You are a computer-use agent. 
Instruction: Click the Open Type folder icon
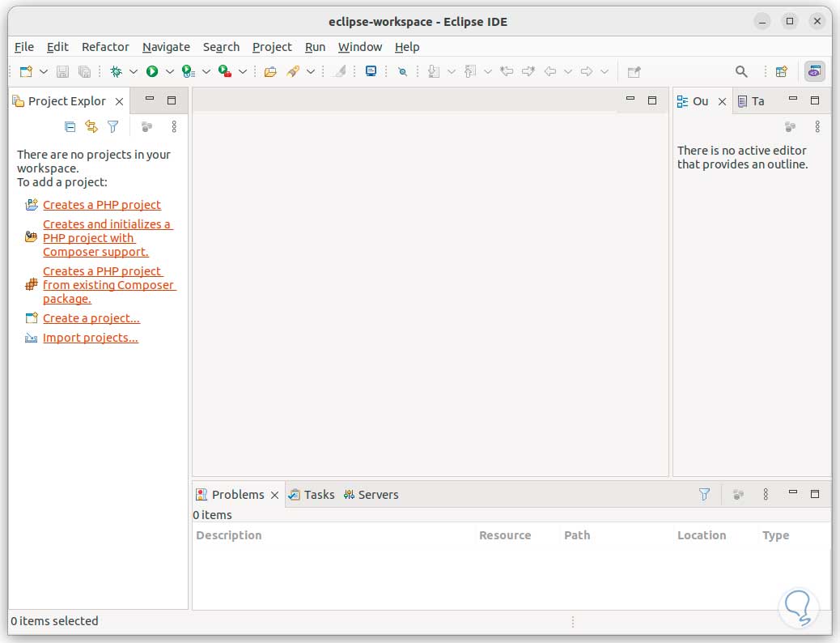(x=270, y=71)
